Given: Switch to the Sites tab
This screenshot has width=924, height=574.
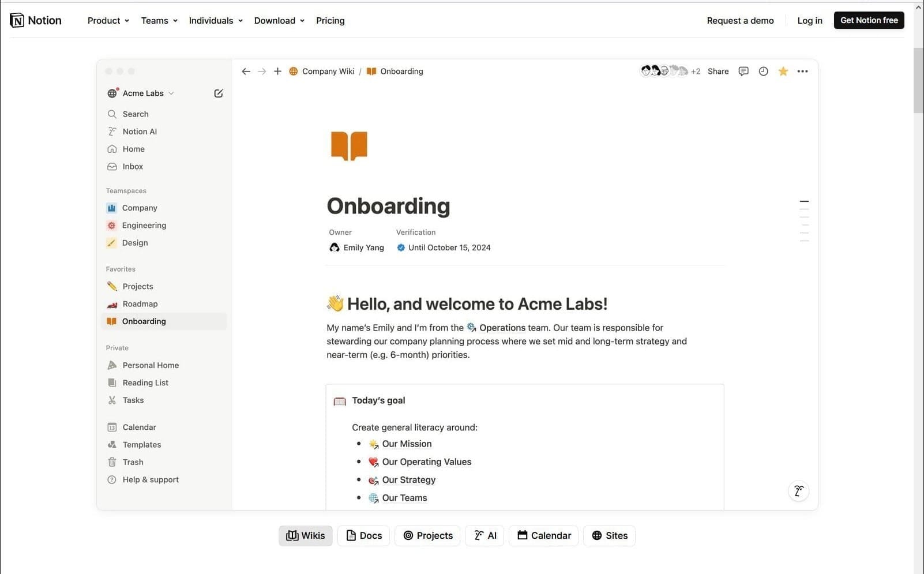Looking at the screenshot, I should [610, 535].
